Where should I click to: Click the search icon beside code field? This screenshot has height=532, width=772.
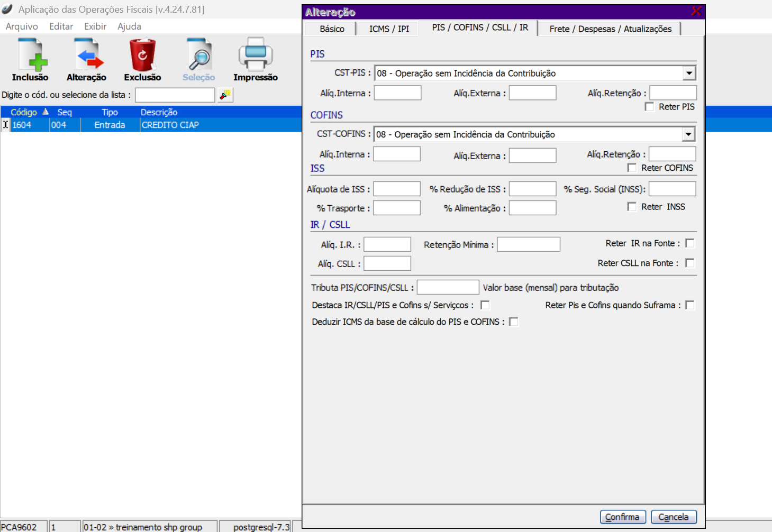(225, 95)
